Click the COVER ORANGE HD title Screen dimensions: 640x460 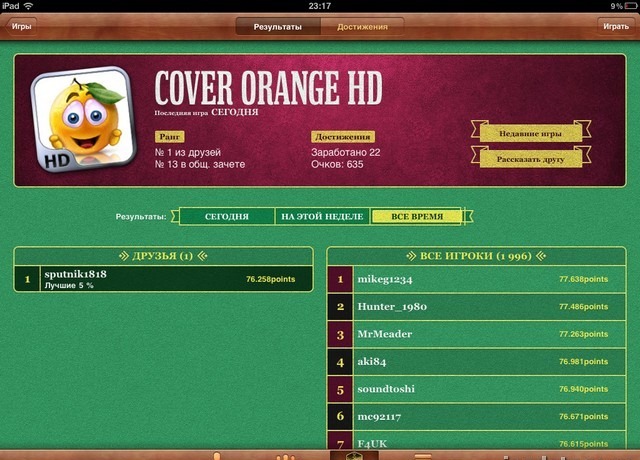268,88
